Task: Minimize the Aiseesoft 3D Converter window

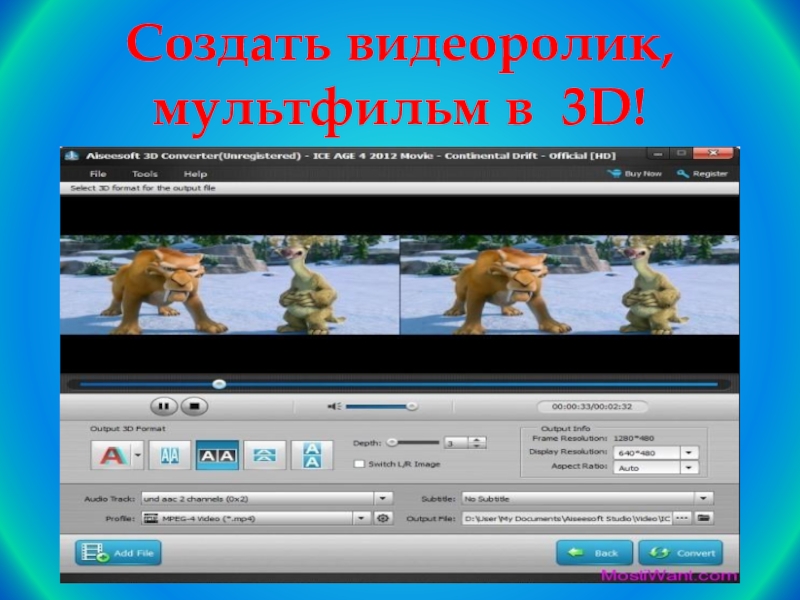Action: pyautogui.click(x=658, y=153)
